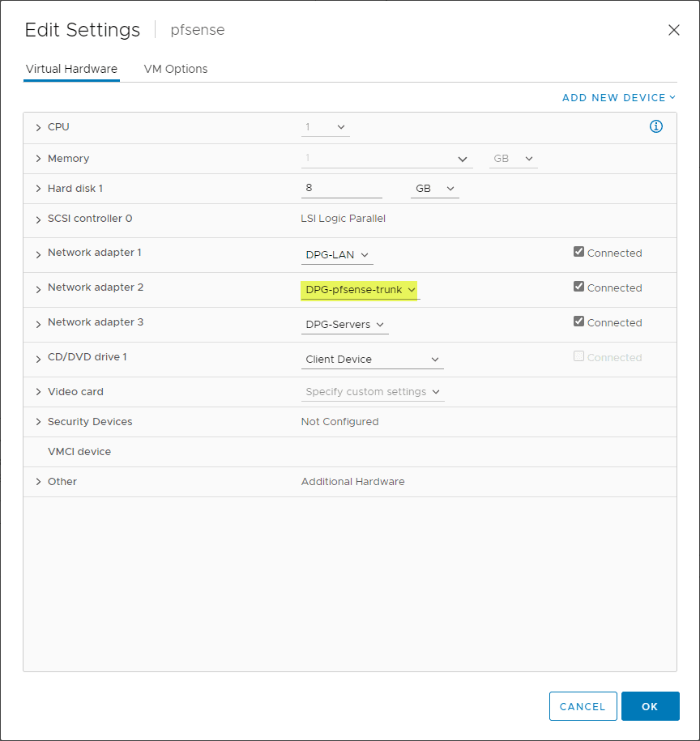Uncheck Connected for Network adapter 1

click(578, 252)
